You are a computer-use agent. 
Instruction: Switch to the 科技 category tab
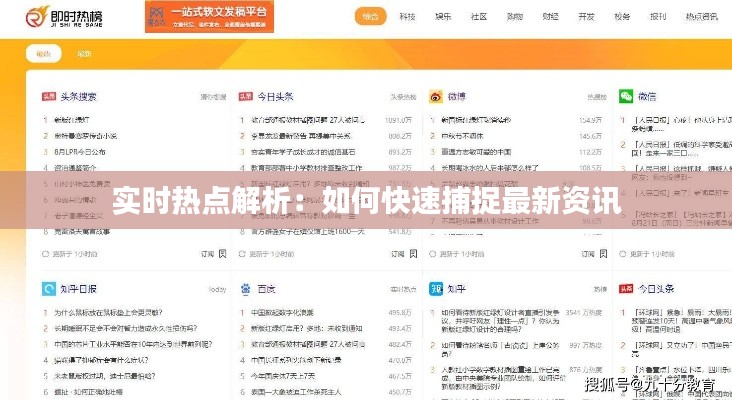tap(407, 16)
